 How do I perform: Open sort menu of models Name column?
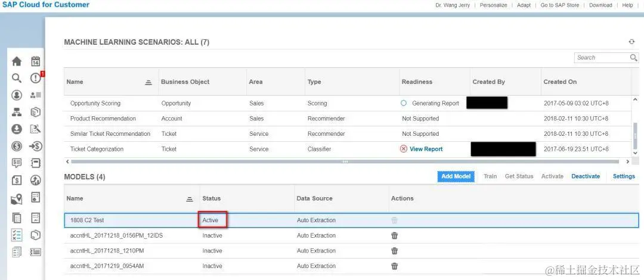[x=190, y=199]
